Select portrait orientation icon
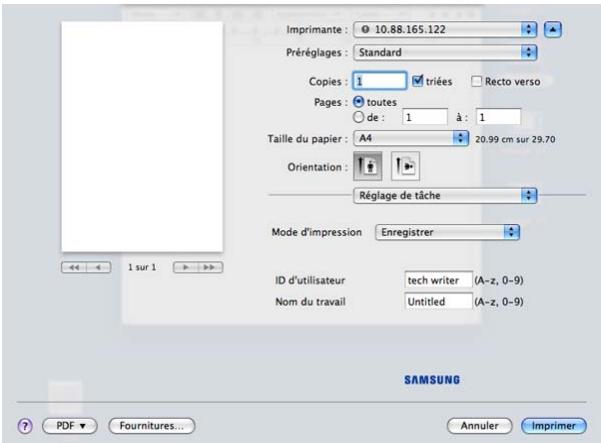601x443 pixels. click(x=367, y=166)
